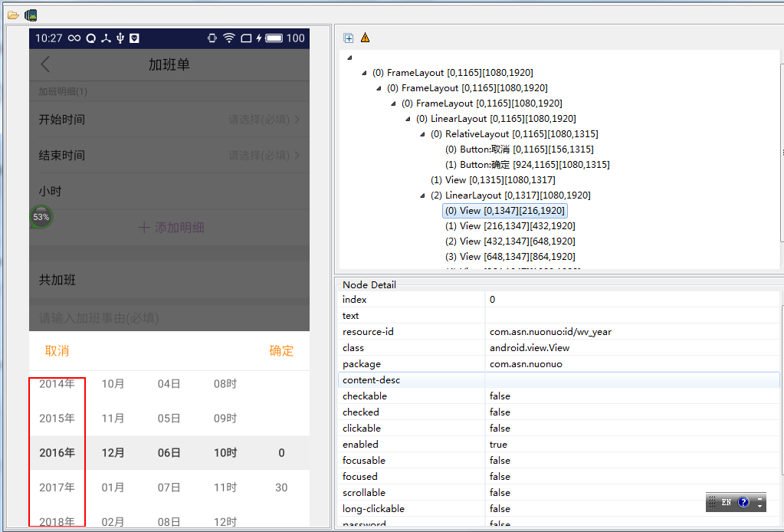The width and height of the screenshot is (784, 532).
Task: Click the green 53% floating bubble
Action: 41,217
